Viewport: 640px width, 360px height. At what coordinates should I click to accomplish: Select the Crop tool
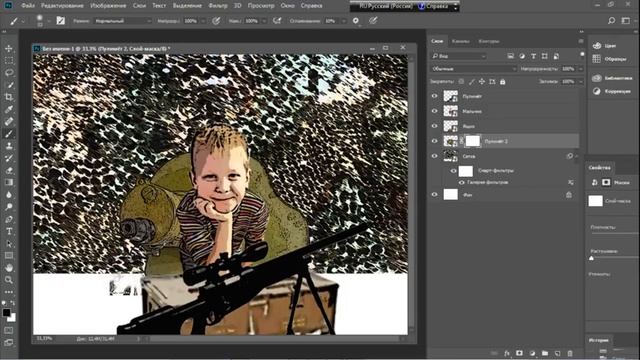coord(9,97)
